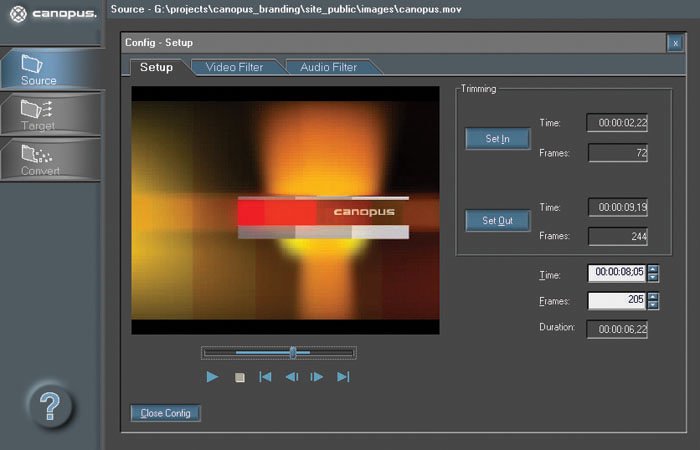Click the Set In trimming button
The height and width of the screenshot is (450, 700).
497,139
